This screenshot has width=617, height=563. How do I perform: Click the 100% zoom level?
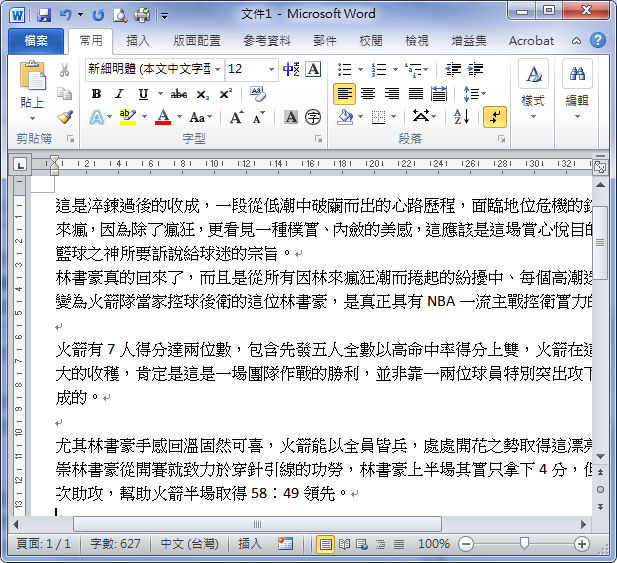433,544
